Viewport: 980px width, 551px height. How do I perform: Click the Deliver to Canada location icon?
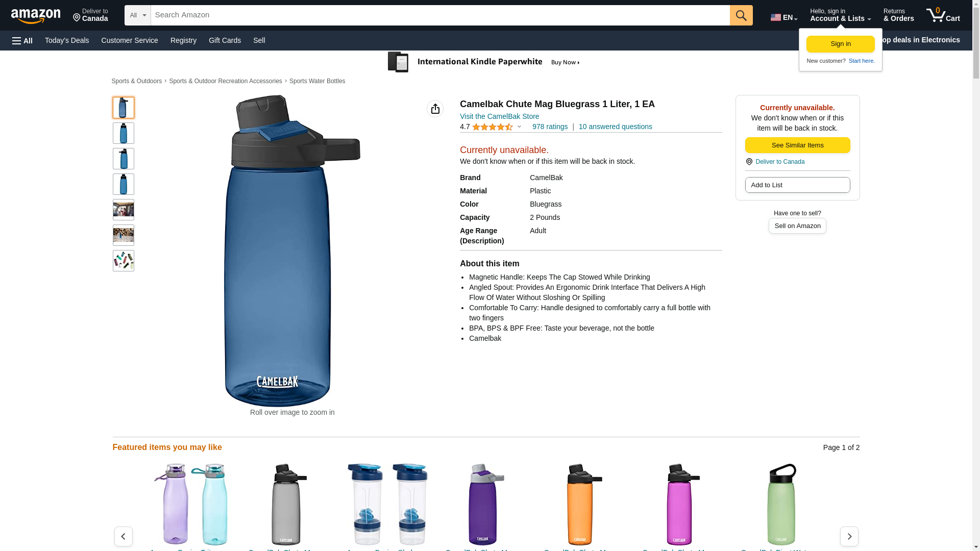pos(749,162)
